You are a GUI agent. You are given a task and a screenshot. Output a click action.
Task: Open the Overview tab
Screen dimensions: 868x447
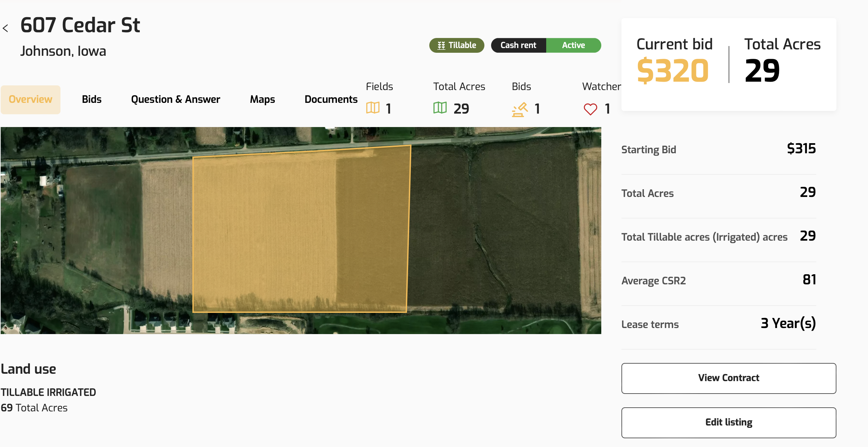click(30, 99)
